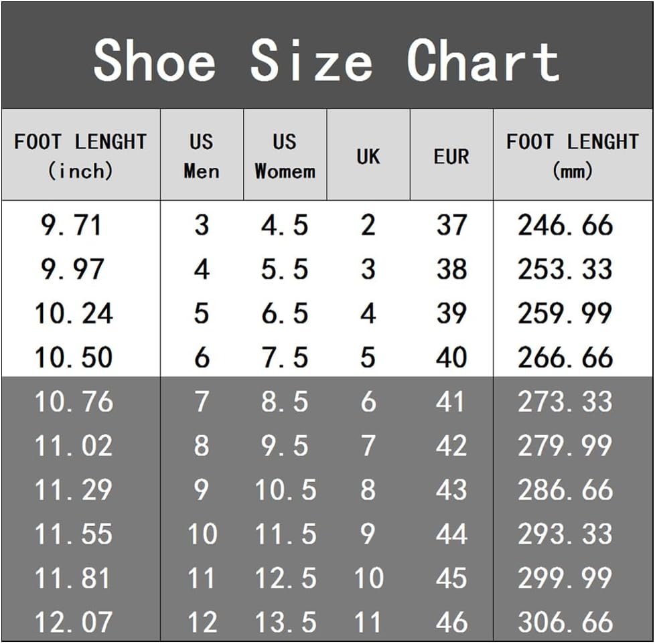The width and height of the screenshot is (655, 644).
Task: Select EUR size 42 cell
Action: point(451,447)
